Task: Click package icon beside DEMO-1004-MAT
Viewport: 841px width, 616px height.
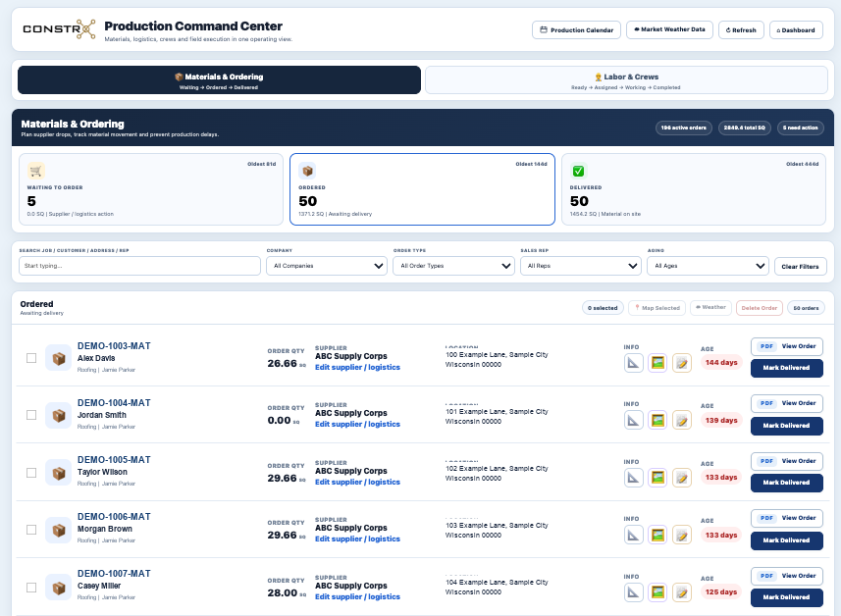Action: (x=59, y=415)
